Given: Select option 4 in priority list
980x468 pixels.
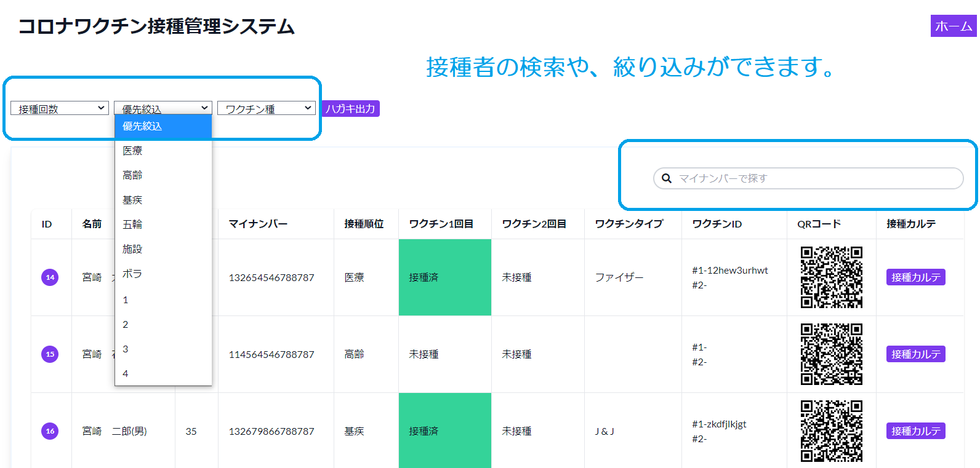Looking at the screenshot, I should click(163, 373).
